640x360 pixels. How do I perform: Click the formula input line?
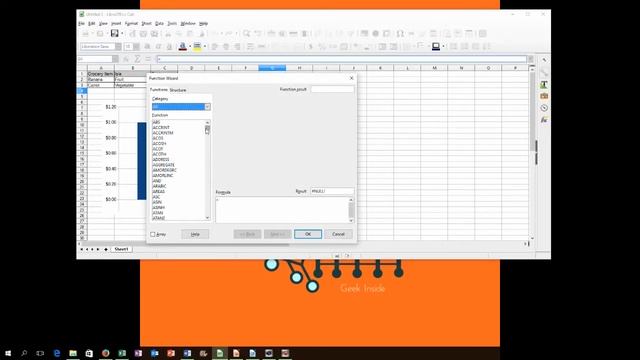342,59
